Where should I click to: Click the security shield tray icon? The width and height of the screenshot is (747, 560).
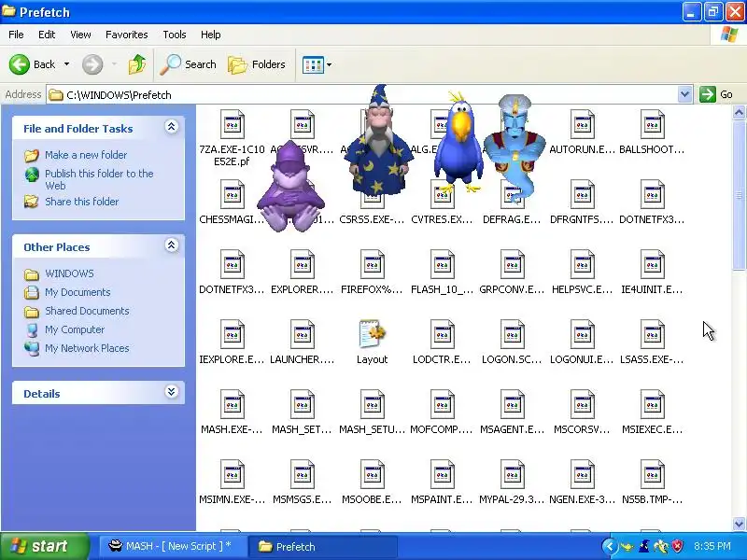tap(677, 546)
